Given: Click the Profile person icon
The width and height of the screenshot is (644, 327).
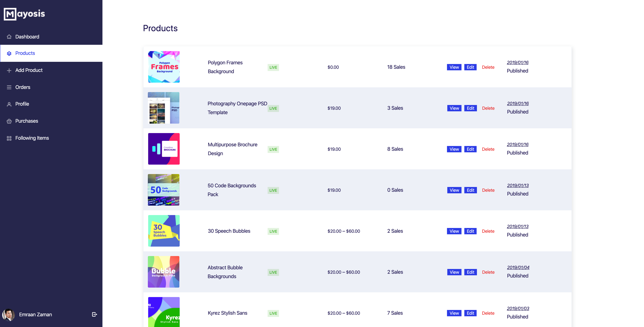Looking at the screenshot, I should (x=9, y=104).
